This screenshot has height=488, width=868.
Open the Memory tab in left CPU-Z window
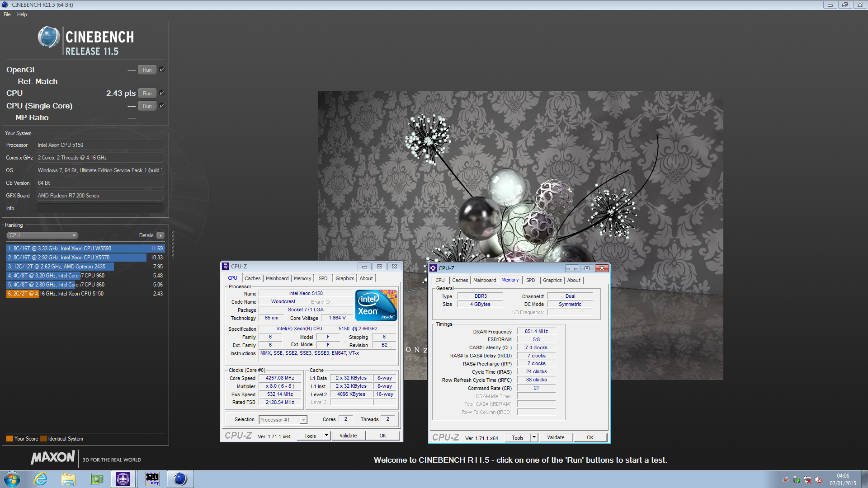click(302, 278)
